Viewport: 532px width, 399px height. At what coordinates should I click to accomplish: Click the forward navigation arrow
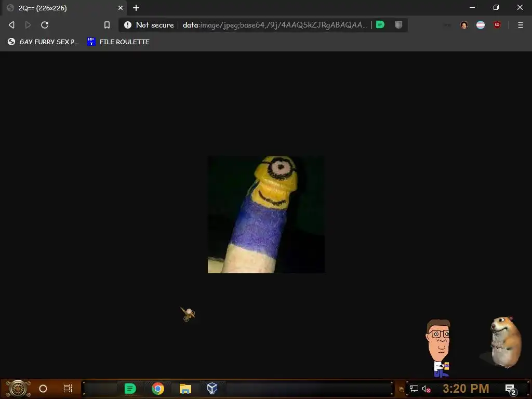(28, 25)
